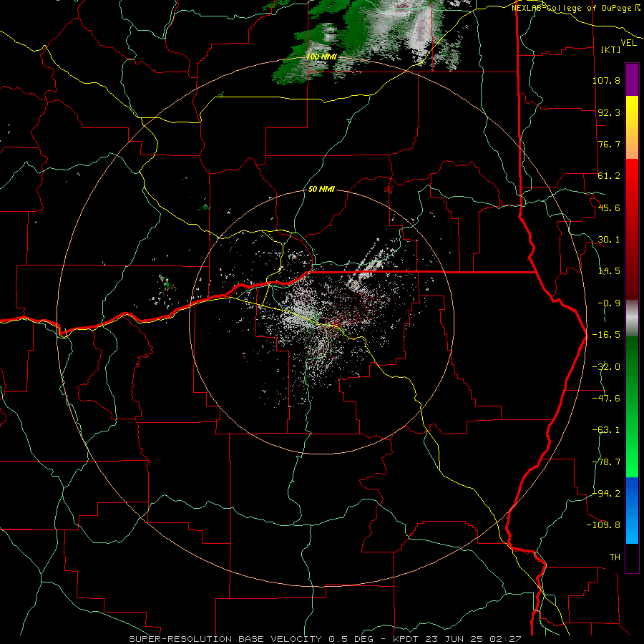The width and height of the screenshot is (644, 644).
Task: Click the -16.5 scale value
Action: pos(606,335)
